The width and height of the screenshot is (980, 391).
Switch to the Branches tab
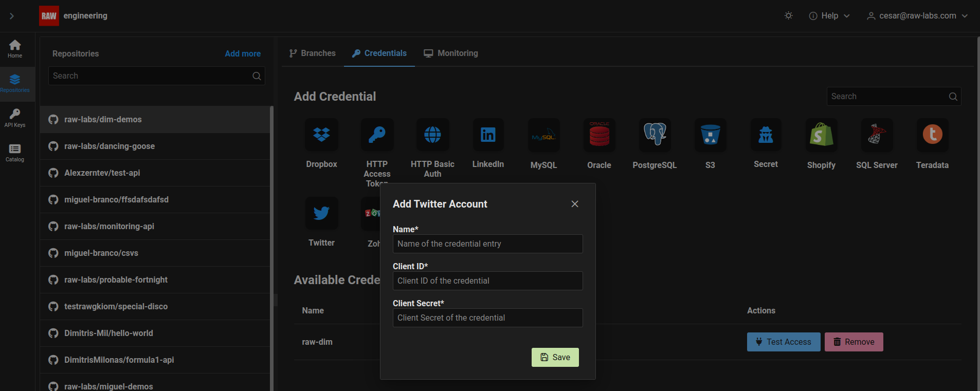[x=312, y=53]
